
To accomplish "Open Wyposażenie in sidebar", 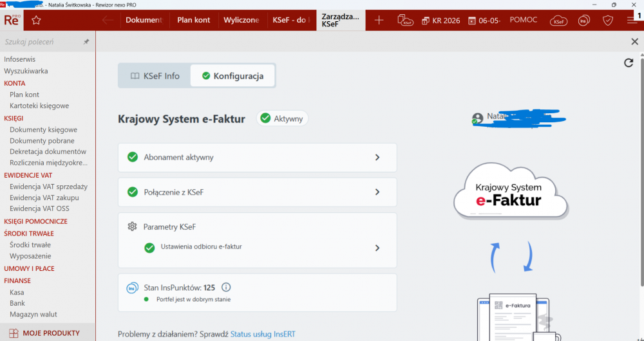I will [x=30, y=256].
